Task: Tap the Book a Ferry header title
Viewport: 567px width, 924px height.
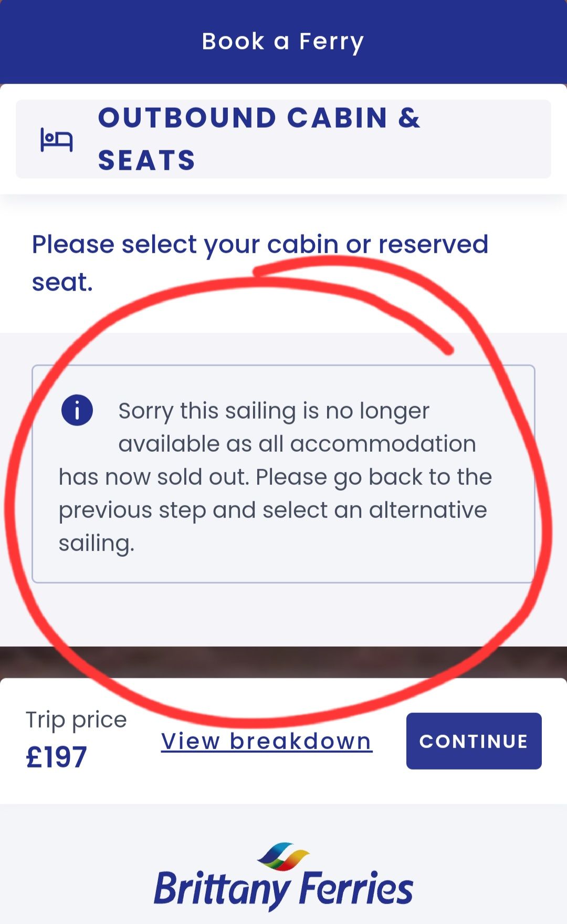Action: (283, 41)
